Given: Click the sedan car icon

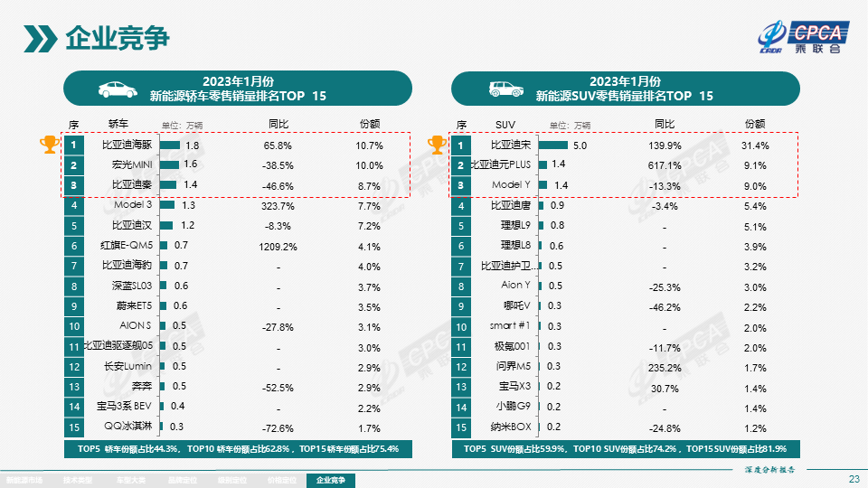Looking at the screenshot, I should click(118, 89).
